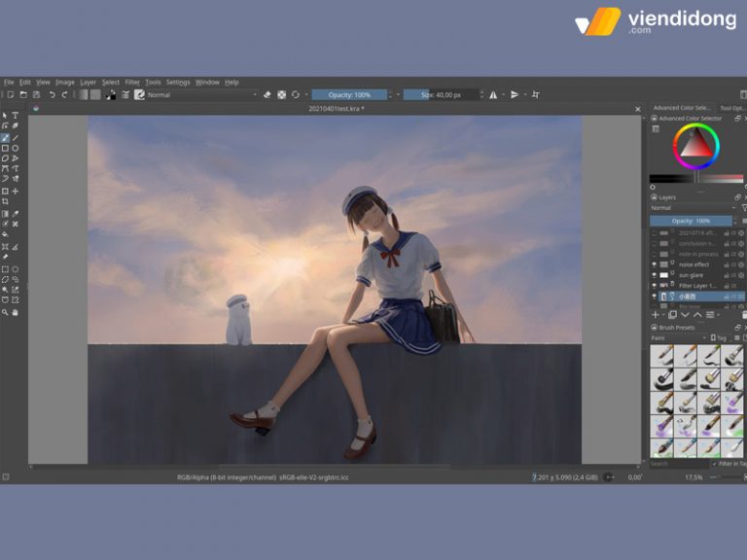The image size is (747, 560).
Task: Open the brush editor settings icon
Action: [124, 94]
